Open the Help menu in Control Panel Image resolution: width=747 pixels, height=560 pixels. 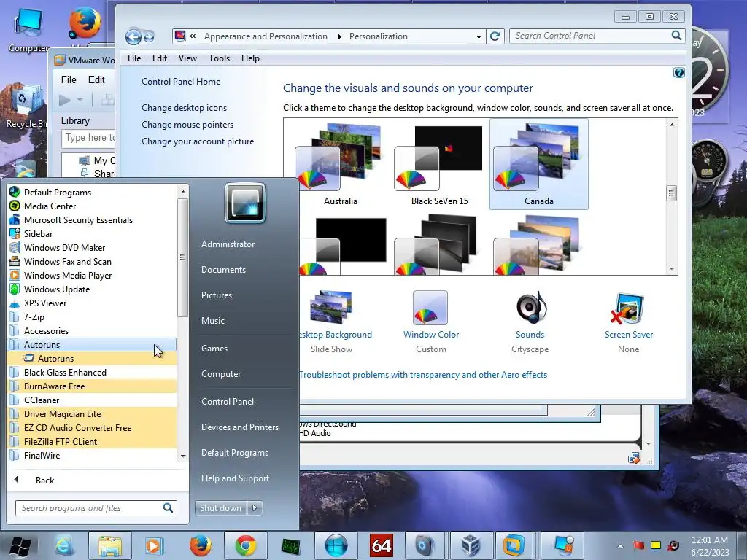(250, 58)
